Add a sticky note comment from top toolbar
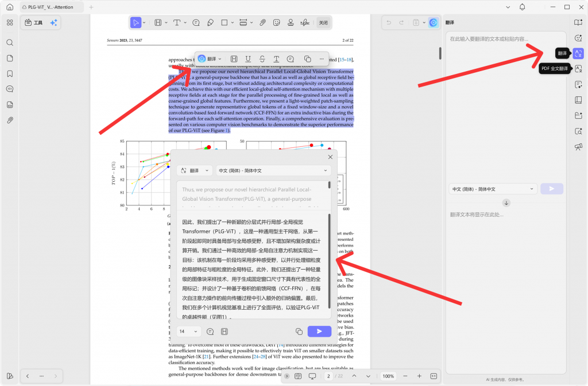Screen dimensions: 588x386 click(196, 23)
